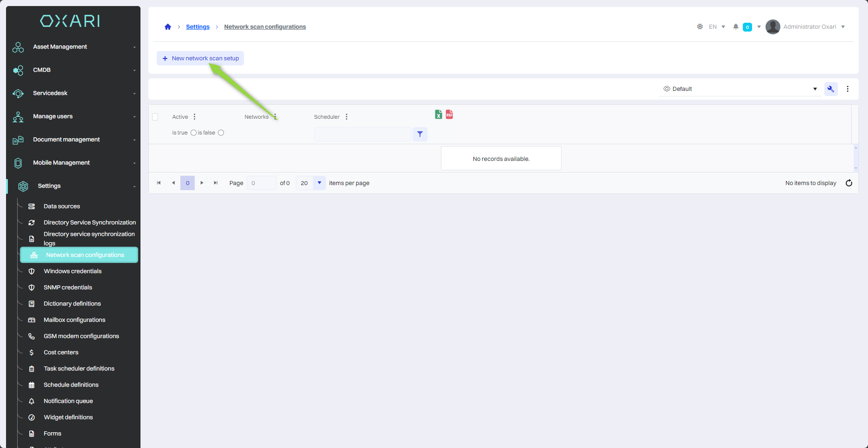Click the blue filter funnel icon
Image resolution: width=868 pixels, height=448 pixels.
tap(420, 134)
